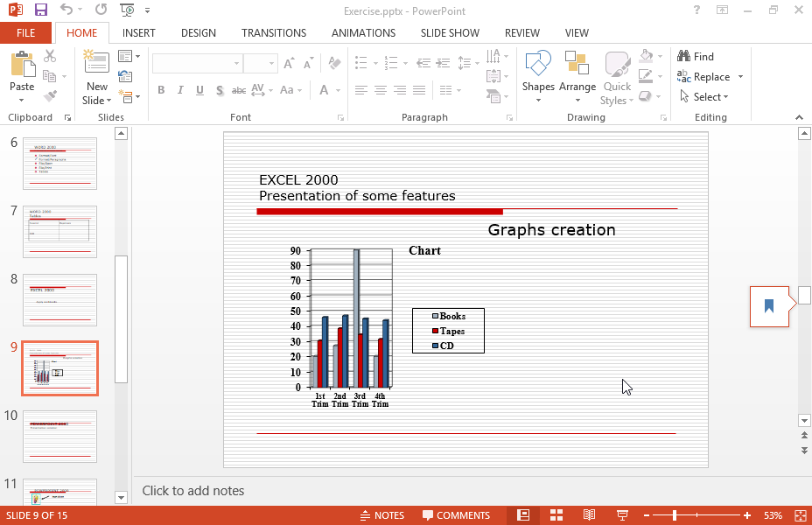The height and width of the screenshot is (525, 812).
Task: Open Arrange options
Action: coord(577,77)
